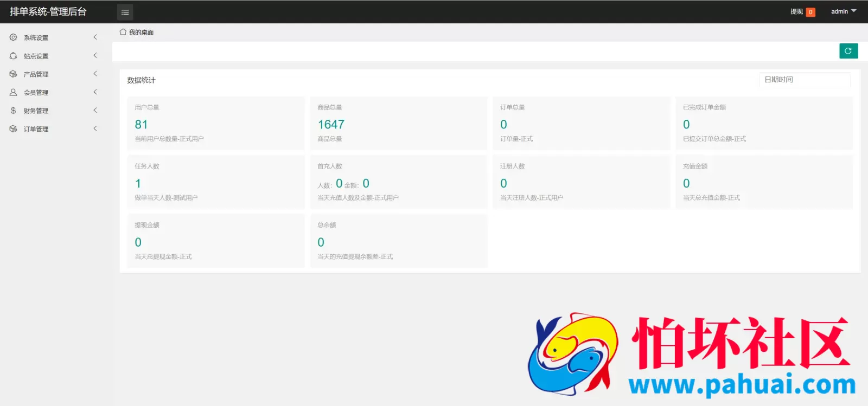Click the 任务人数 value 1
The width and height of the screenshot is (868, 406).
[x=138, y=184]
